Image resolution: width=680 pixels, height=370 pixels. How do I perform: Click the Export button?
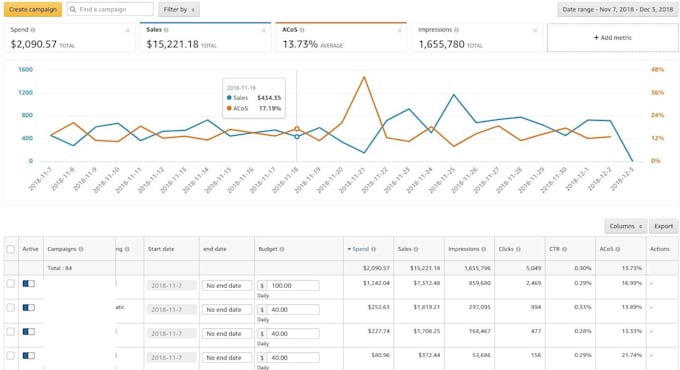click(x=664, y=226)
